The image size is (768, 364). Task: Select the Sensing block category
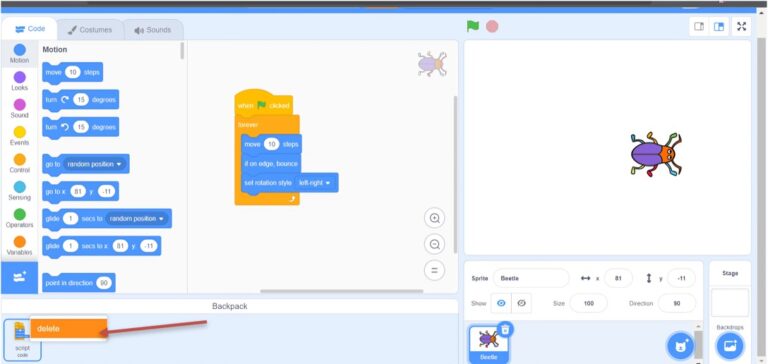coord(20,191)
